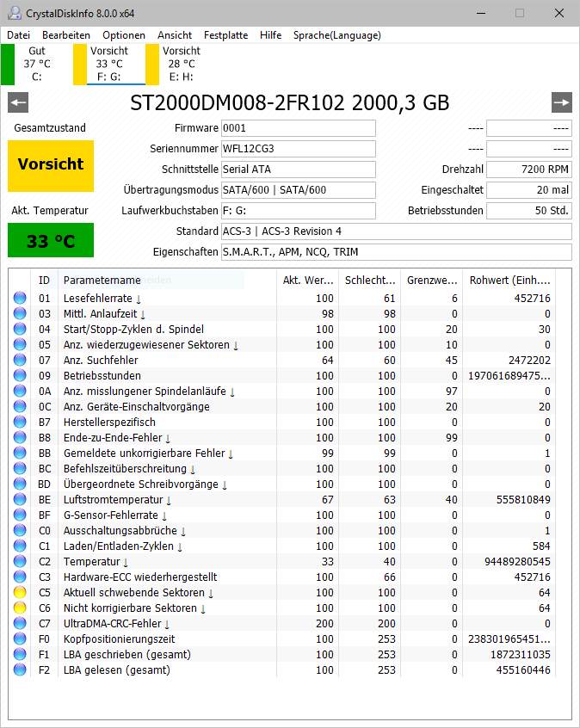580x728 pixels.
Task: Click the Rohwert column header
Action: [x=509, y=280]
